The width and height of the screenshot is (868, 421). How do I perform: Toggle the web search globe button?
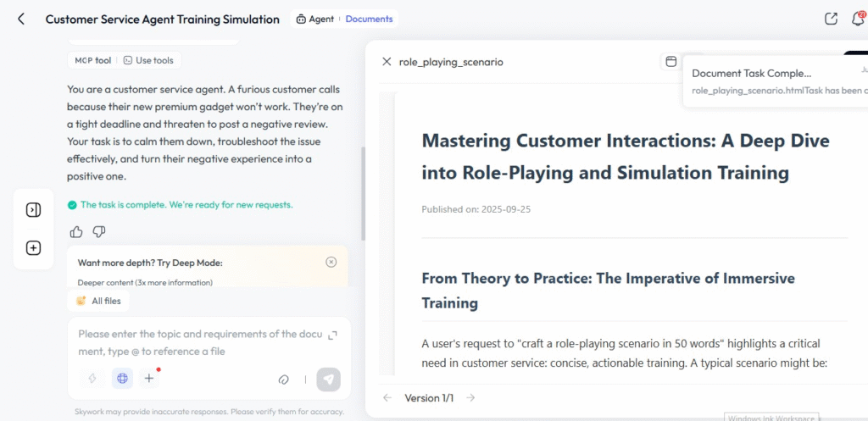coord(122,379)
